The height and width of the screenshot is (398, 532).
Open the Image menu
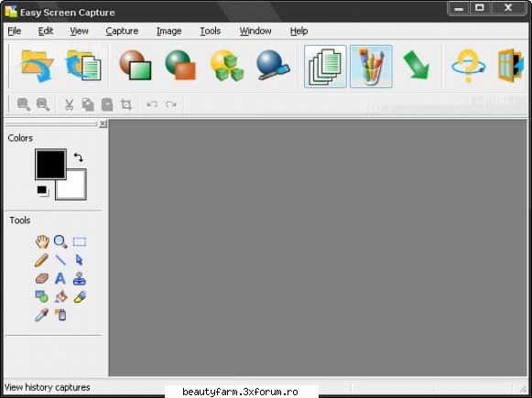click(x=168, y=31)
